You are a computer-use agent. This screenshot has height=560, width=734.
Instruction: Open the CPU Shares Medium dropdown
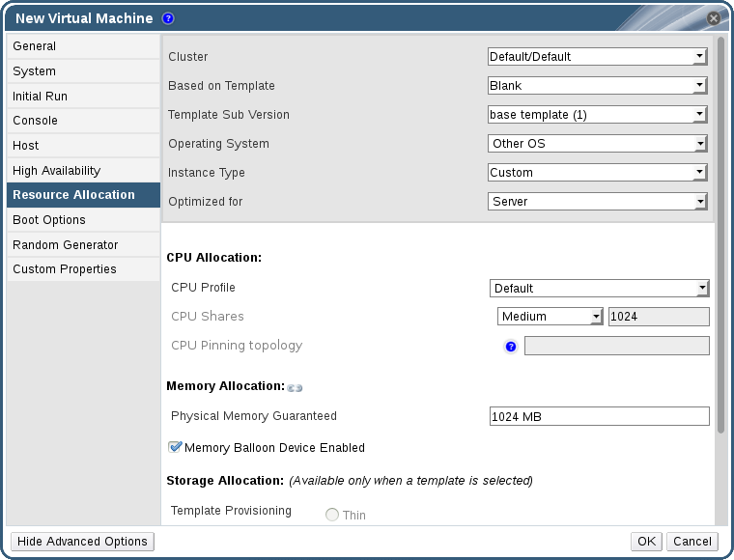(550, 317)
